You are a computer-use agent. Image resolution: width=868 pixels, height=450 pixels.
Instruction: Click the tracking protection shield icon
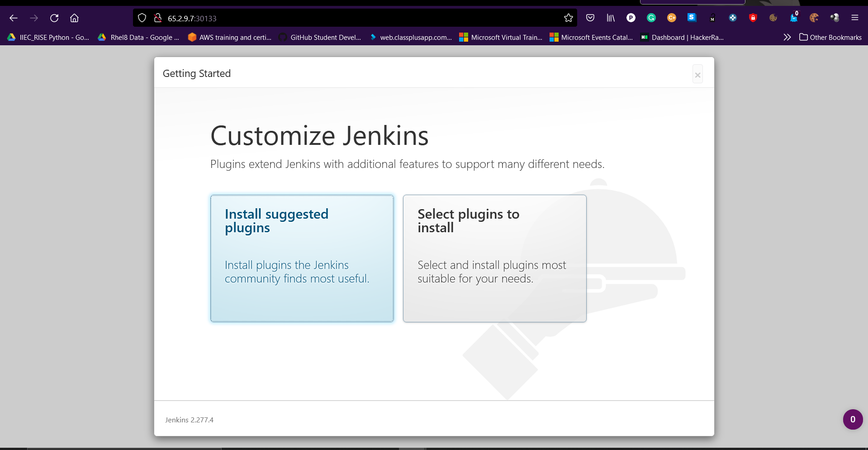click(142, 18)
